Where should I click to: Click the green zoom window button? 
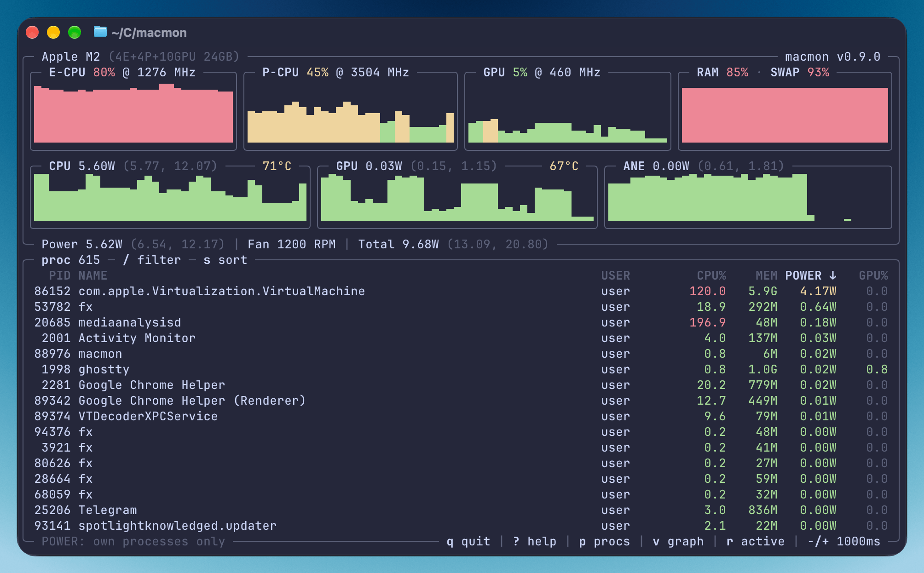(x=75, y=32)
